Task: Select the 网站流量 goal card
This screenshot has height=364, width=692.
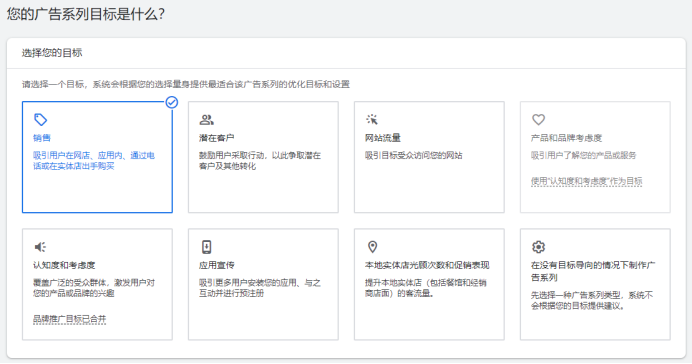Action: coord(429,157)
